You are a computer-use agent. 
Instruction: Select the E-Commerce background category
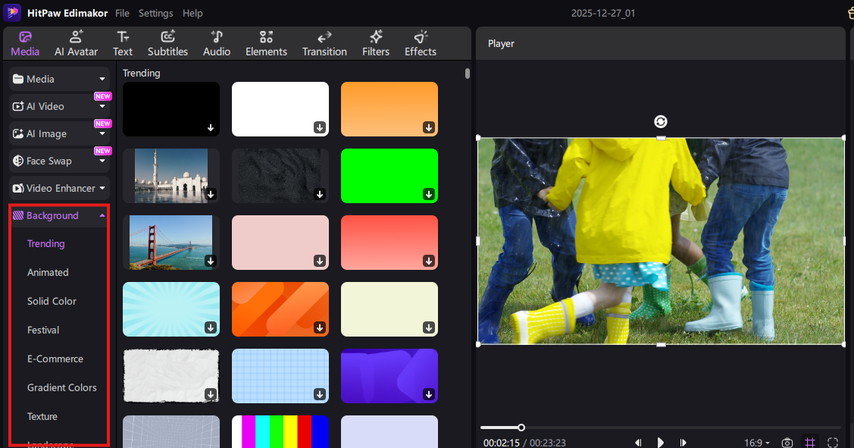[55, 359]
